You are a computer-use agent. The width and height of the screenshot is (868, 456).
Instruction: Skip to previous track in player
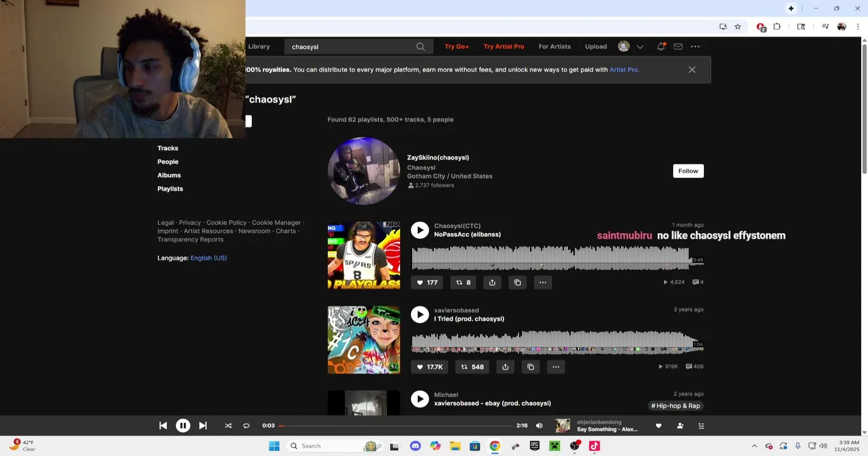[x=163, y=426]
